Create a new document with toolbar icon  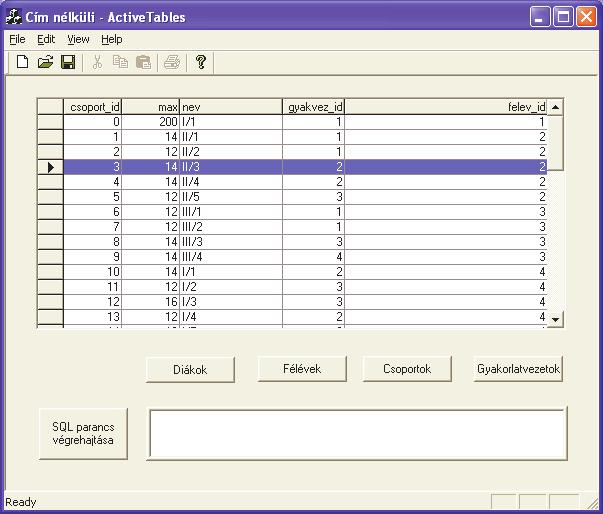click(x=23, y=62)
